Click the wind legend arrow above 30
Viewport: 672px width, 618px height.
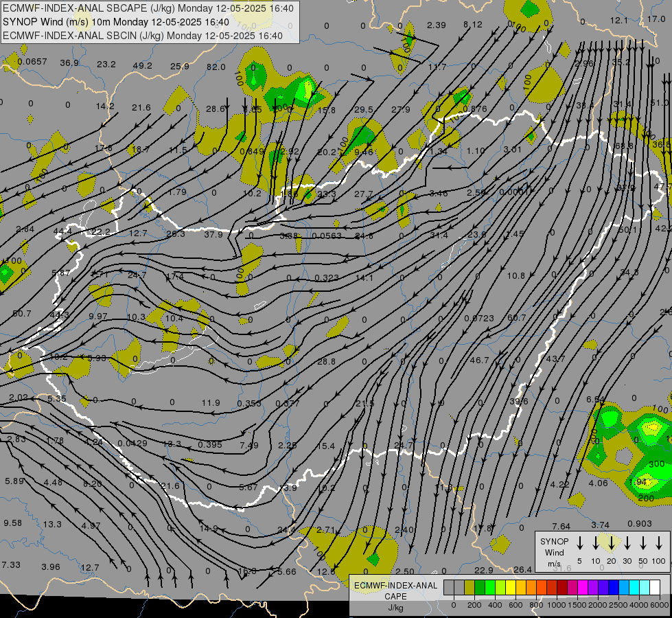627,542
